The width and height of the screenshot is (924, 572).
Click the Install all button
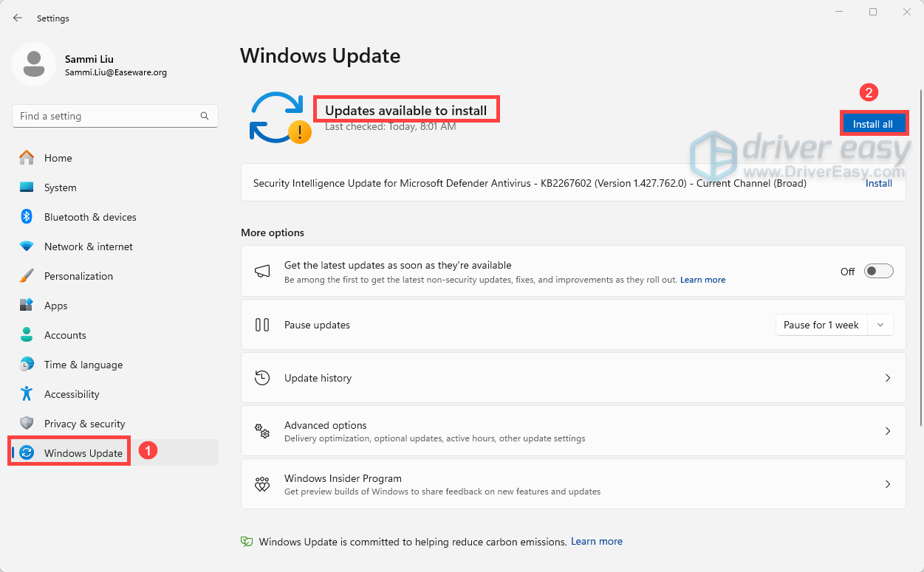coord(873,124)
